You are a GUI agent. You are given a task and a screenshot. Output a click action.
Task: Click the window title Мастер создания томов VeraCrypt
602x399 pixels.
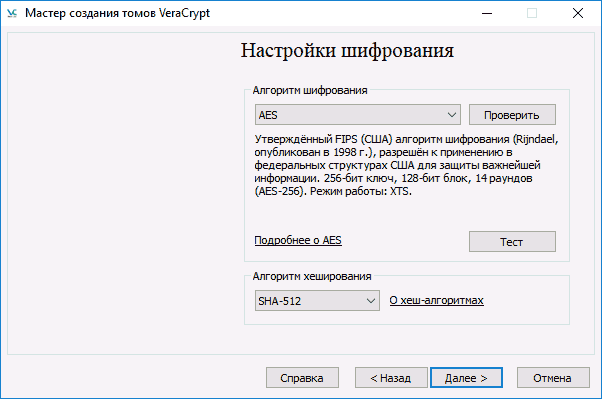point(117,13)
